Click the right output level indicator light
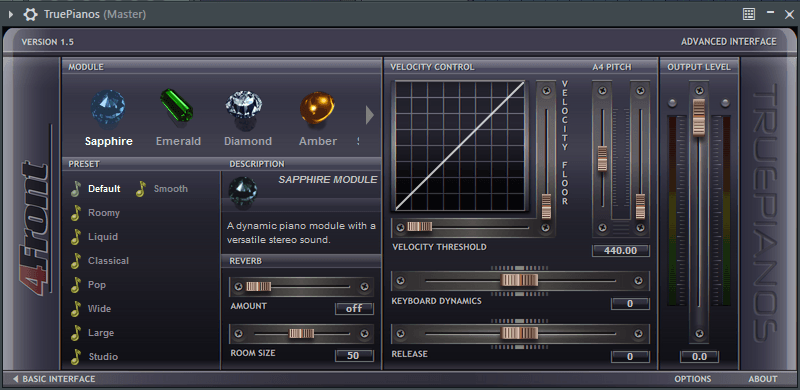Viewport: 800px width, 390px height. 725,104
